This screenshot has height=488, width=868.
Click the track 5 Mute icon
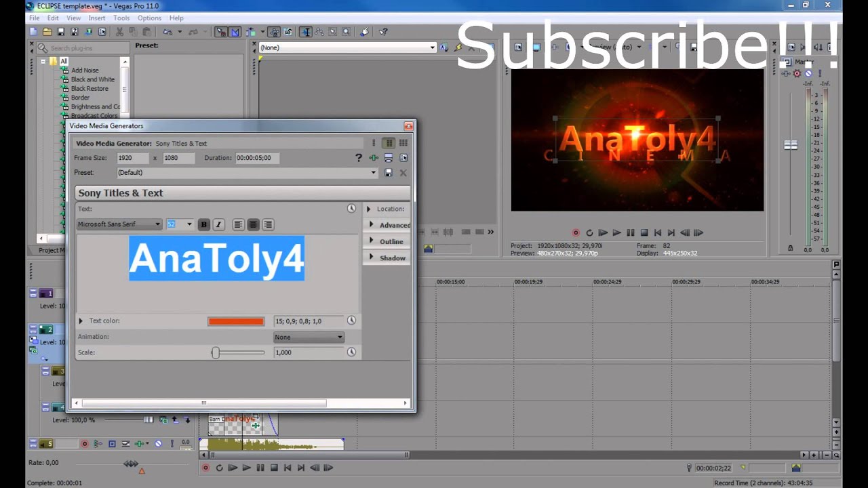click(x=158, y=444)
